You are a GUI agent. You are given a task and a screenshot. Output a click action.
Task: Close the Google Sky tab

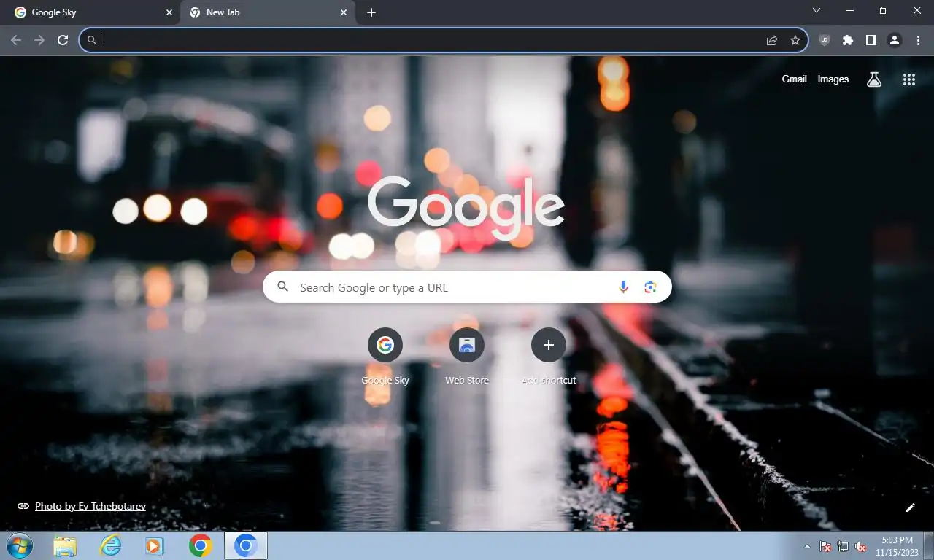169,12
